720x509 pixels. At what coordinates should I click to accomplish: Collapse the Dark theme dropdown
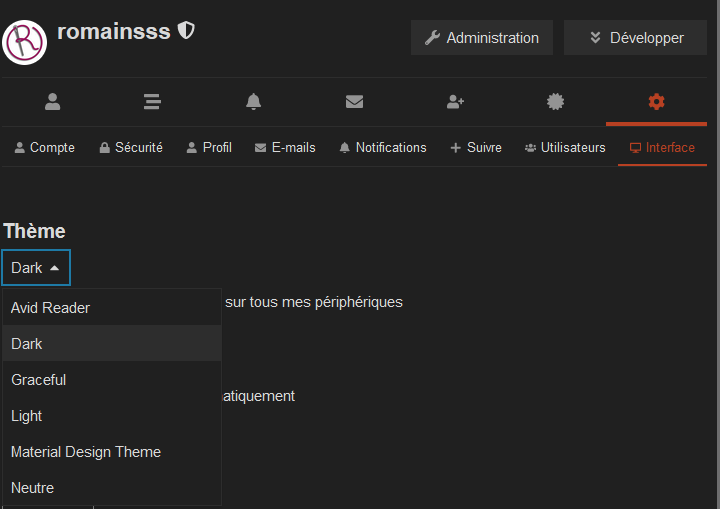(36, 268)
